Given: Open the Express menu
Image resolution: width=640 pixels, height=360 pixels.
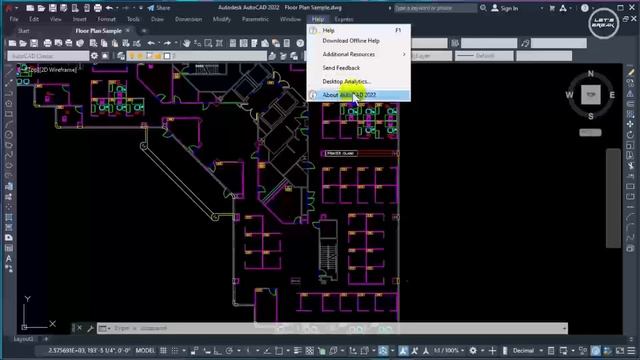Looking at the screenshot, I should 344,19.
